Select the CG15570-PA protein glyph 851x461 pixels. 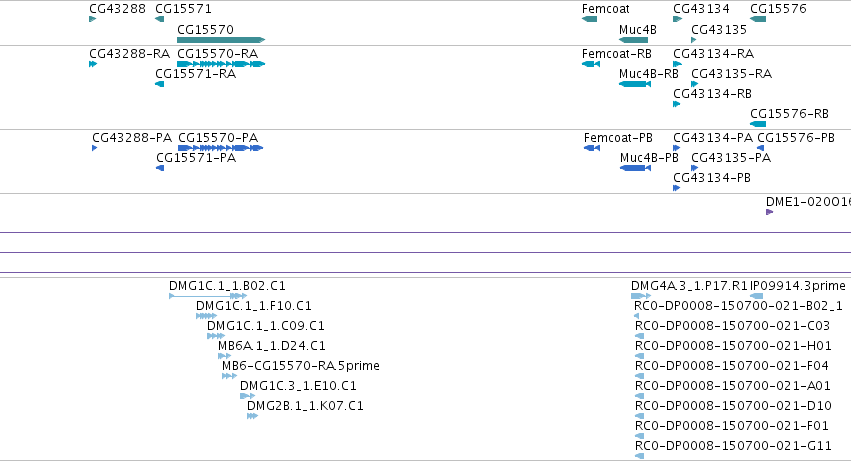click(x=220, y=148)
